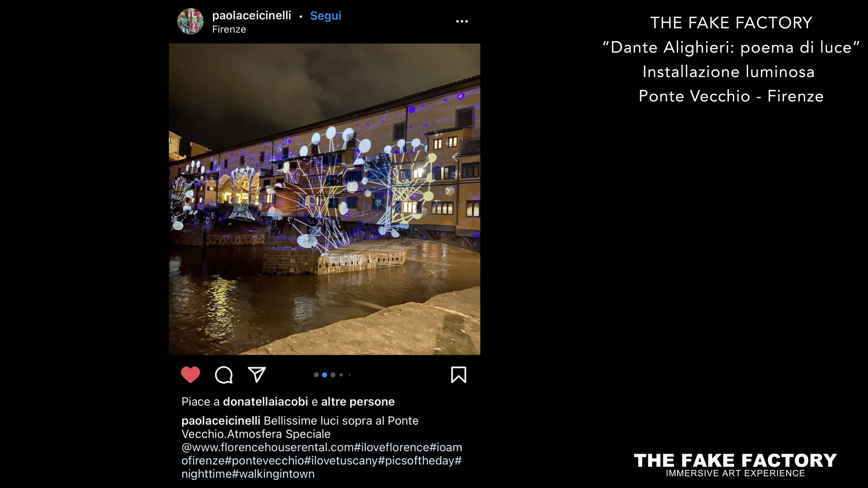Jump to the fourth carousel dot
This screenshot has height=488, width=868.
(341, 375)
